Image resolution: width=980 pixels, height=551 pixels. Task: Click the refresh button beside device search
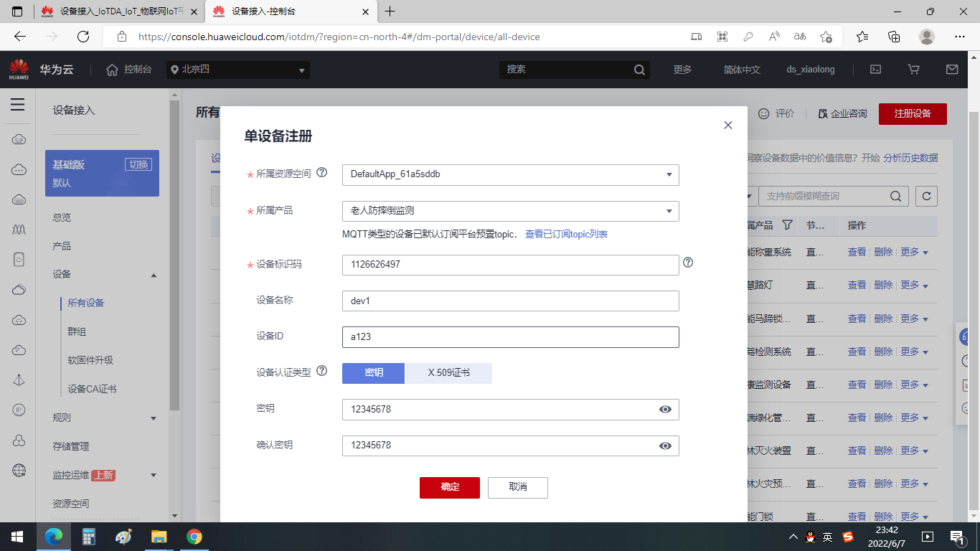coord(926,196)
